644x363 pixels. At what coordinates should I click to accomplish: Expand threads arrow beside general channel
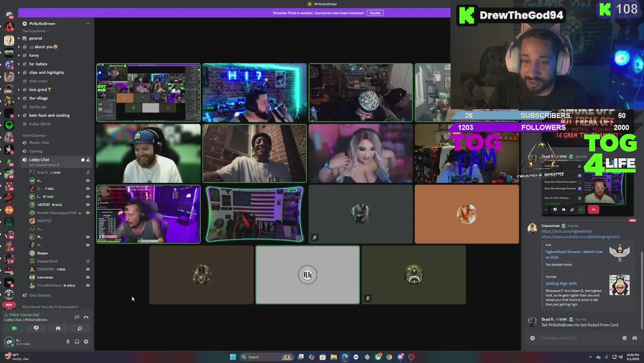19,38
